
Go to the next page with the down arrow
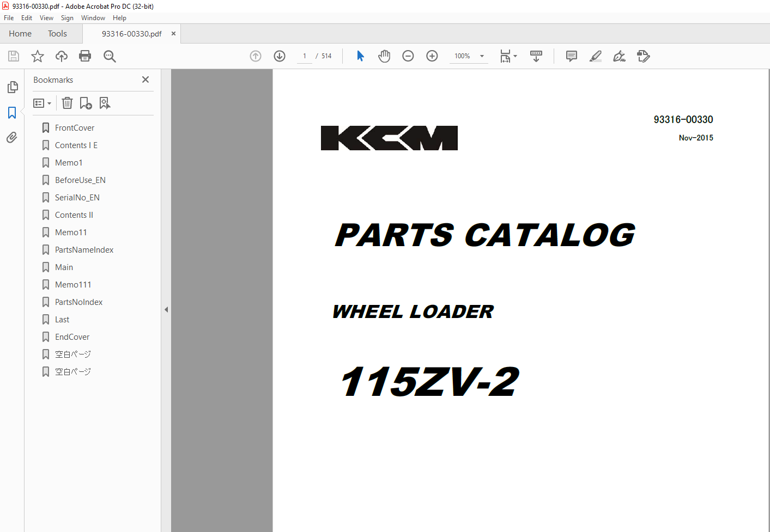280,56
